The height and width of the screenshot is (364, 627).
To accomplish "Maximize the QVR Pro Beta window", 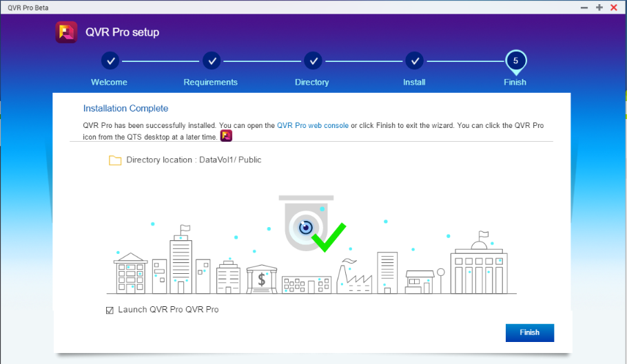I will (599, 7).
